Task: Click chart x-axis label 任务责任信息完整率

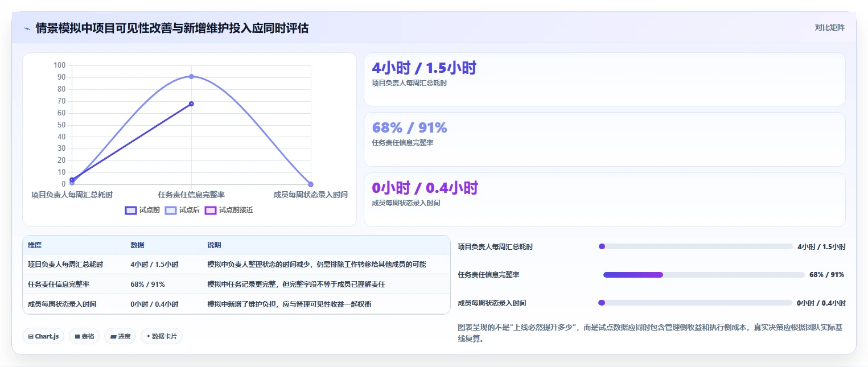Action: (191, 195)
